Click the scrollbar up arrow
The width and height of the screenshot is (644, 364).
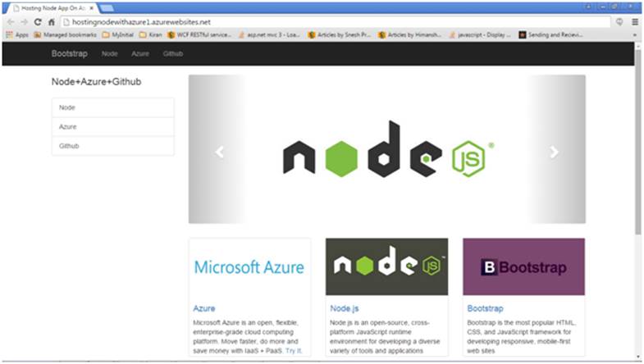point(637,46)
